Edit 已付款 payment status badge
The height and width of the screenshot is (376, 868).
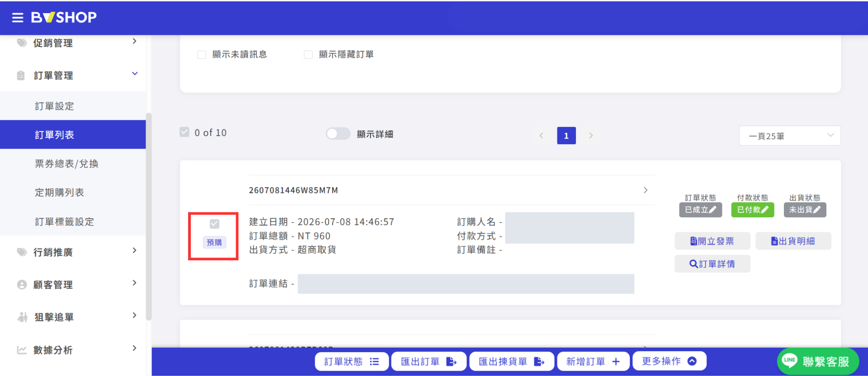753,210
